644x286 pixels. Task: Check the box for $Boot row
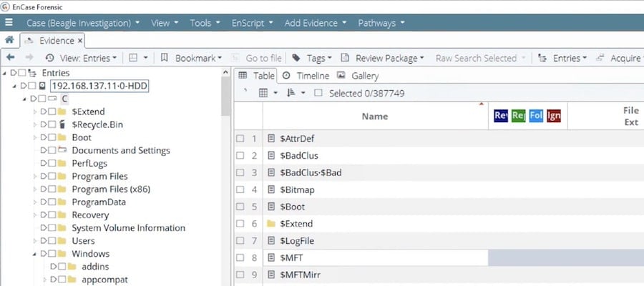pos(240,207)
